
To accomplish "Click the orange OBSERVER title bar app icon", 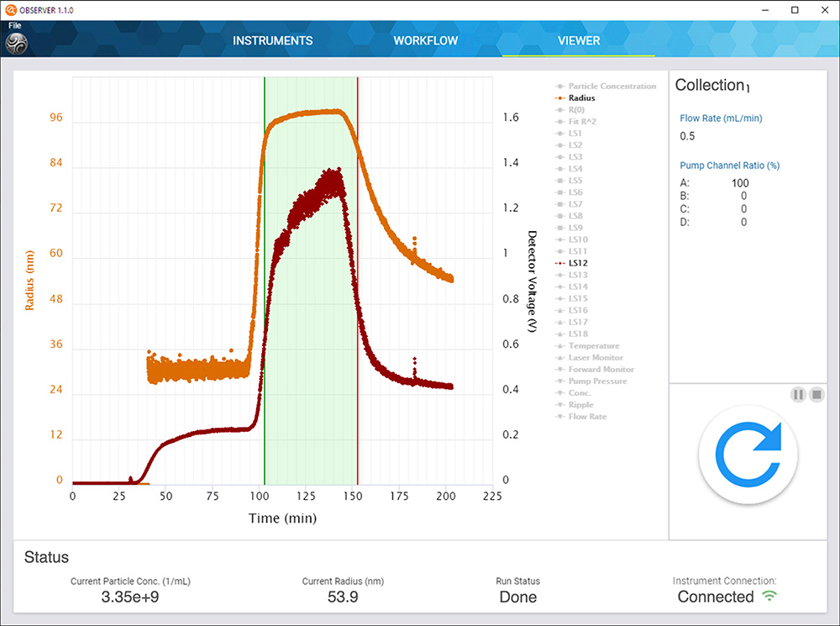I will coord(11,9).
